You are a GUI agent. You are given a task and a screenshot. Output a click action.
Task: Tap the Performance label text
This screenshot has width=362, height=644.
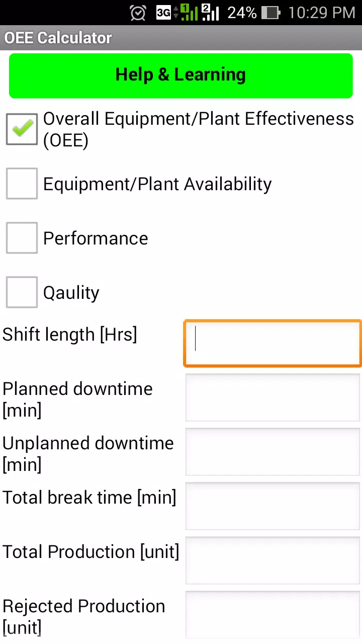pos(96,238)
